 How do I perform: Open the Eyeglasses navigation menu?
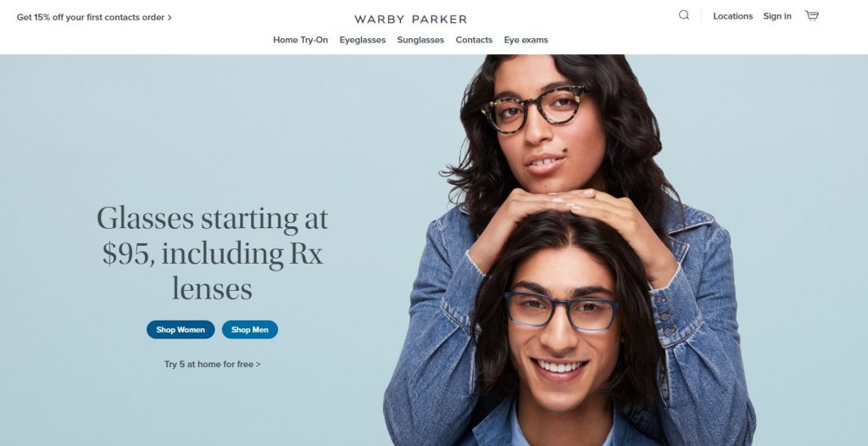click(363, 40)
